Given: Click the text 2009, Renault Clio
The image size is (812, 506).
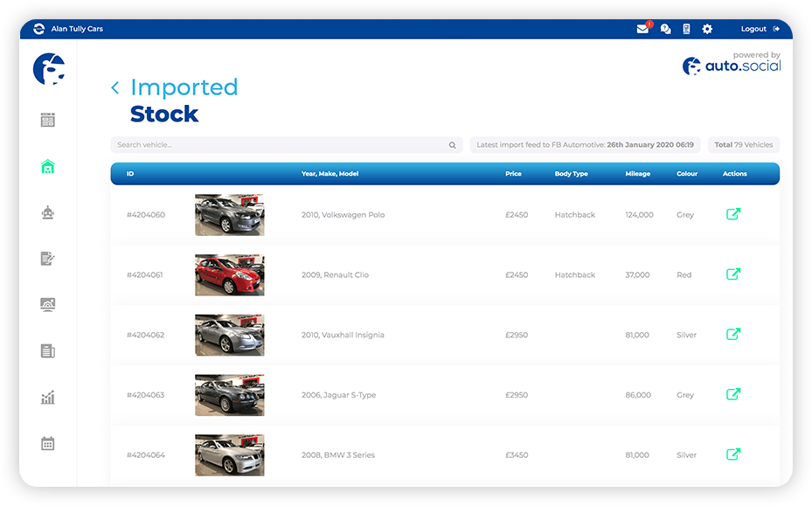Looking at the screenshot, I should click(335, 275).
